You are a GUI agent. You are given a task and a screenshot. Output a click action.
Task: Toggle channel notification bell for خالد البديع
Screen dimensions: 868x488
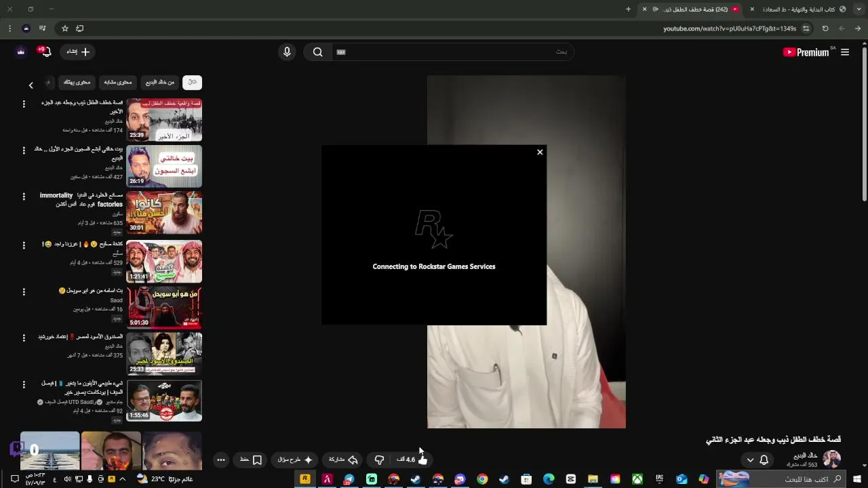point(764,460)
